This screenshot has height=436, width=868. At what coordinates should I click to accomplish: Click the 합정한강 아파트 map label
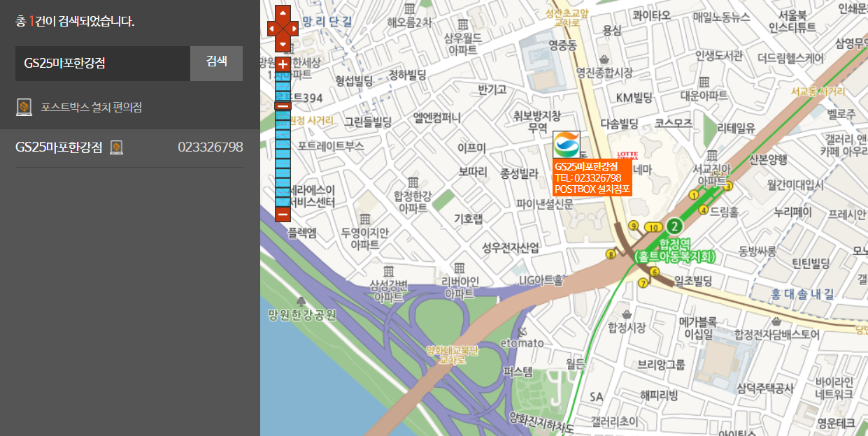pos(413,202)
